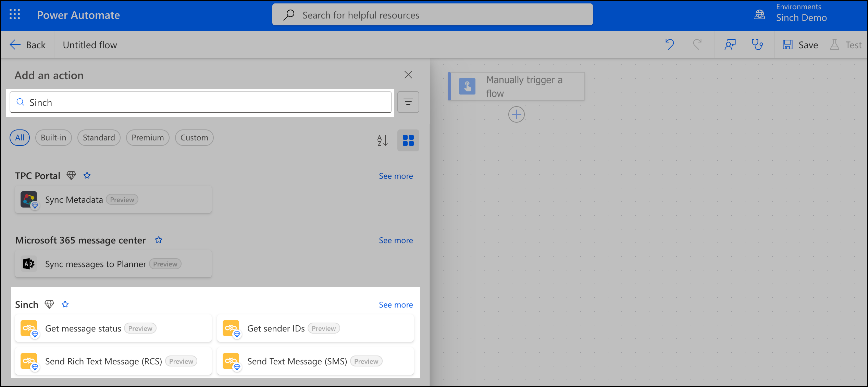Open the app launcher waffle menu

[15, 15]
